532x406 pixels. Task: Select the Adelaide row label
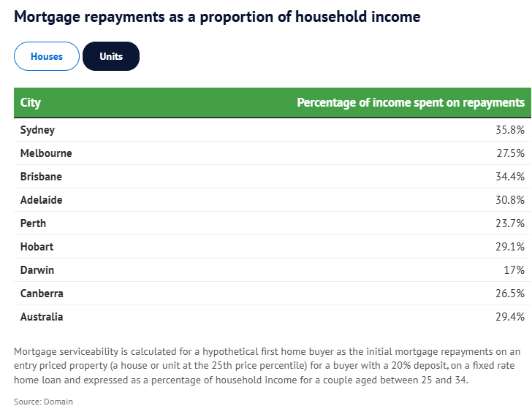click(42, 200)
